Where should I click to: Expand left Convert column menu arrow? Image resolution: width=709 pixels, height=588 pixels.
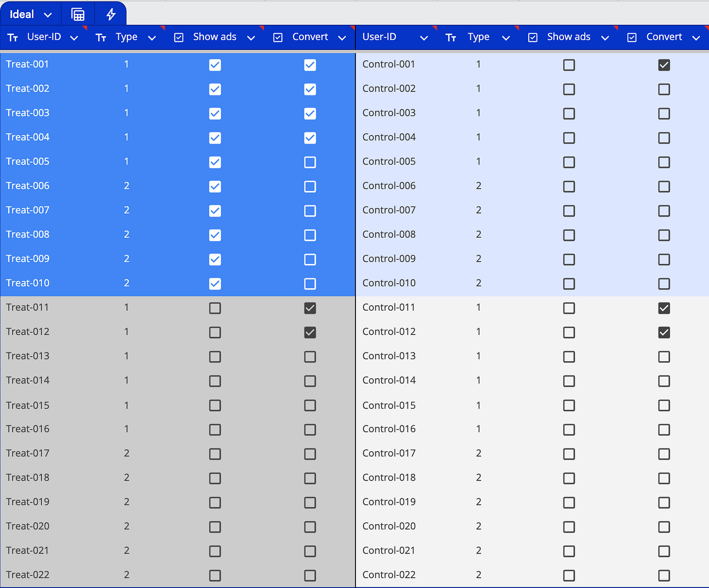pyautogui.click(x=342, y=38)
